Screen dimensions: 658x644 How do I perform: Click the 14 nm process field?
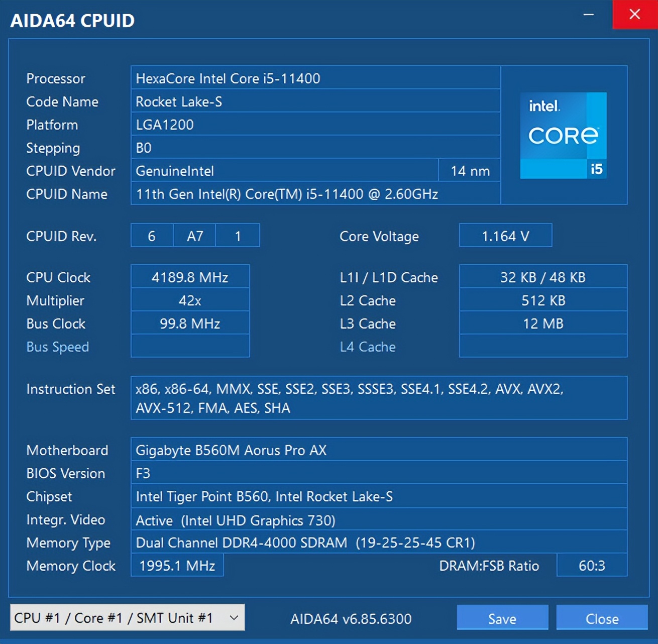[x=469, y=171]
